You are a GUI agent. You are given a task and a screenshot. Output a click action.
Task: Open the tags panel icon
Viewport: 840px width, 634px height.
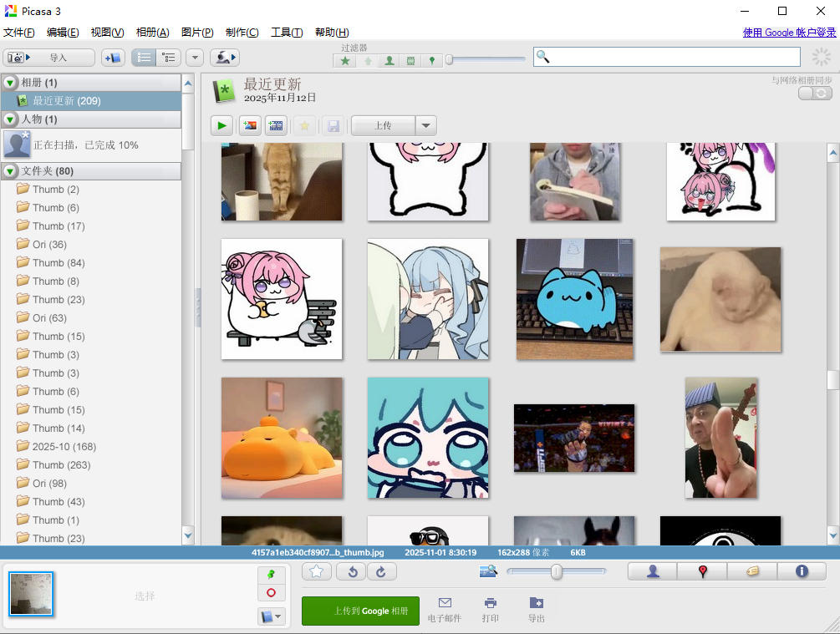point(751,571)
